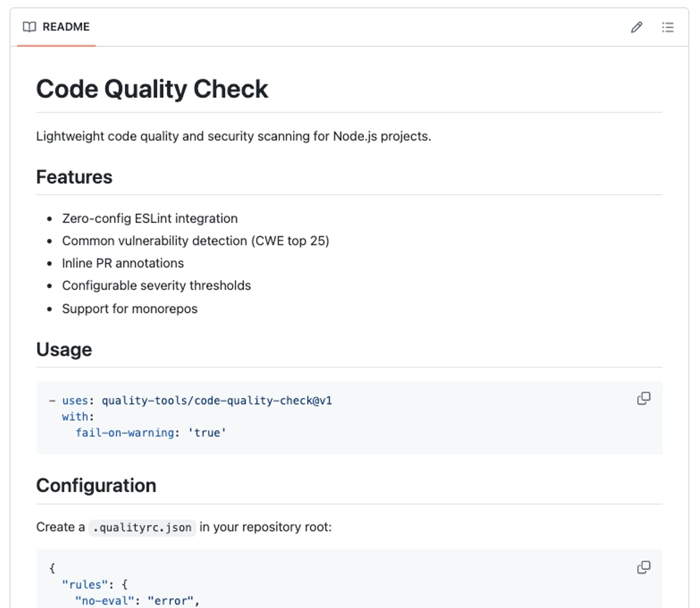Image resolution: width=700 pixels, height=608 pixels.
Task: Click the Lightweight code quality description text
Action: click(x=234, y=136)
